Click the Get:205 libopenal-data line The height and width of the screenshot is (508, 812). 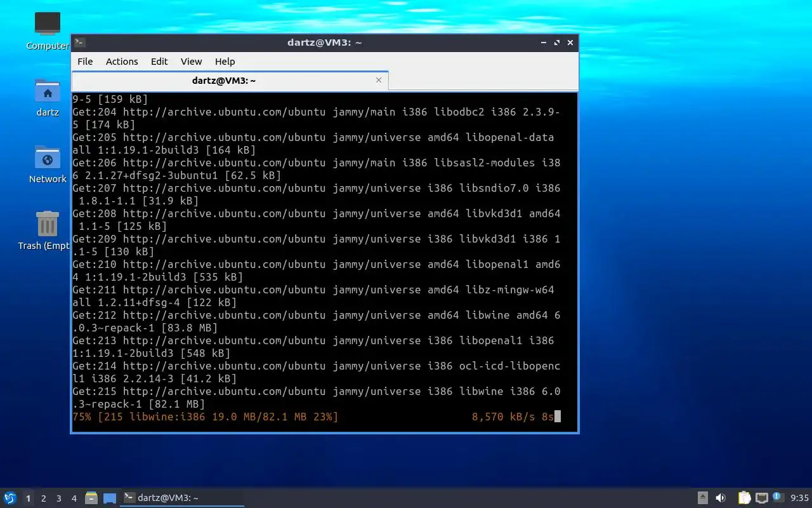coord(313,144)
